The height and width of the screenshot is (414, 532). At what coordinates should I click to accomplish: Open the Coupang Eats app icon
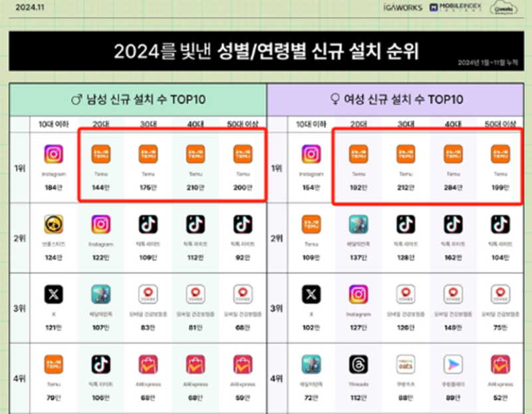(406, 364)
